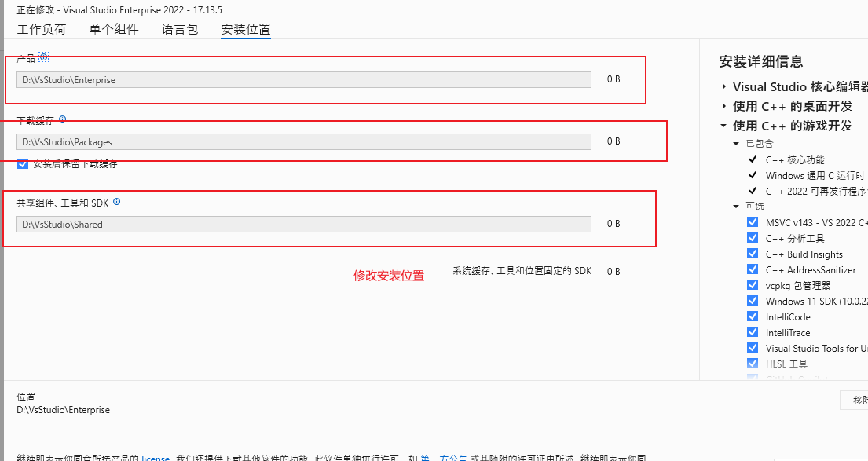Image resolution: width=868 pixels, height=461 pixels.
Task: Switch to the 单个组件 tab
Action: [x=114, y=29]
